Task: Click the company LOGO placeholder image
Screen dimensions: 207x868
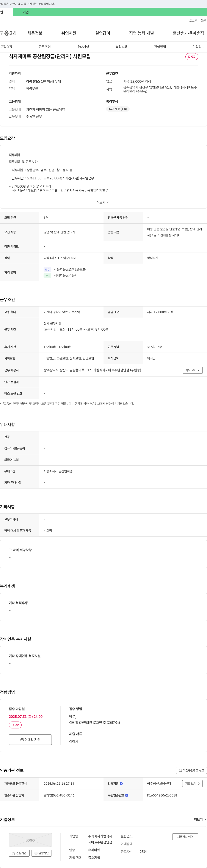Action: 30,840
